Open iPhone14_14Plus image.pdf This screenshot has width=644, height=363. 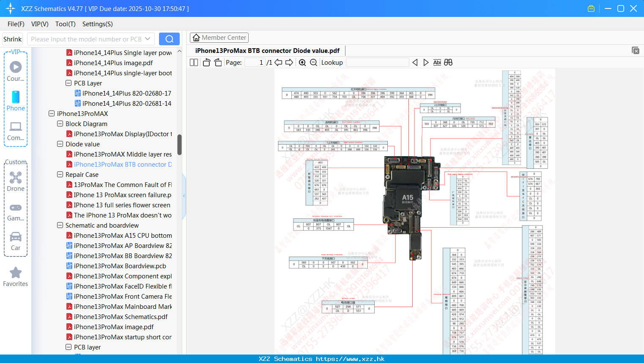113,63
